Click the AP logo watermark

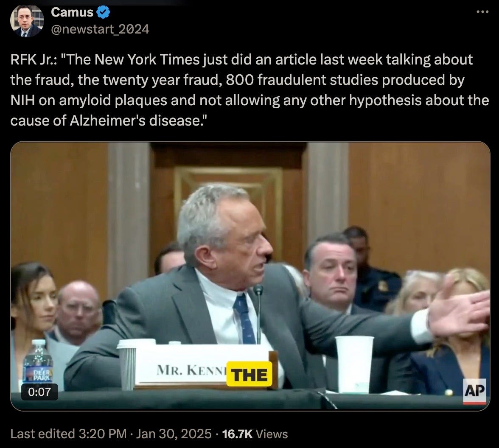click(x=474, y=391)
